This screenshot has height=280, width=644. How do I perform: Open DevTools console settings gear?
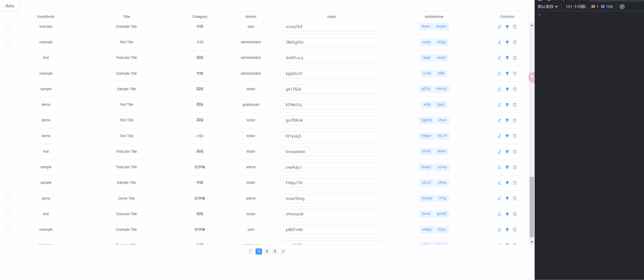[622, 7]
